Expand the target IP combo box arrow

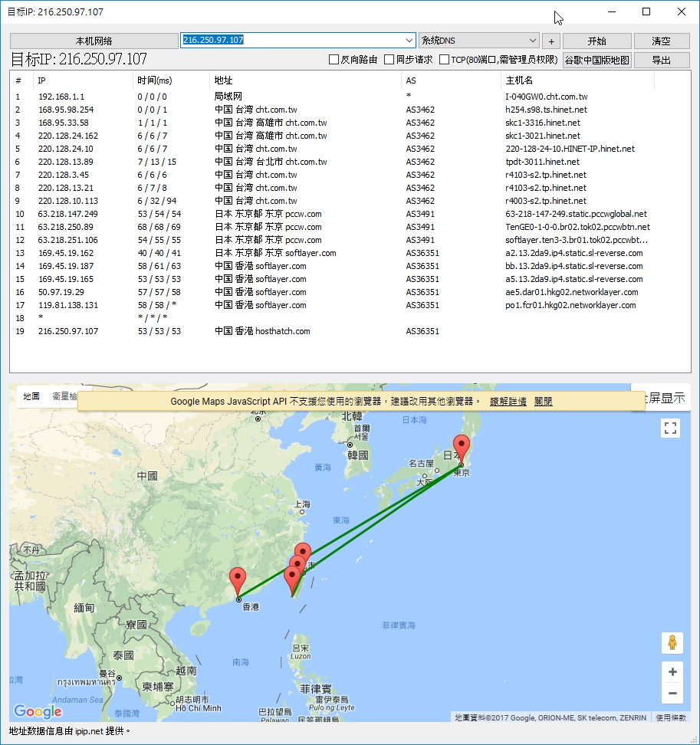coord(409,41)
